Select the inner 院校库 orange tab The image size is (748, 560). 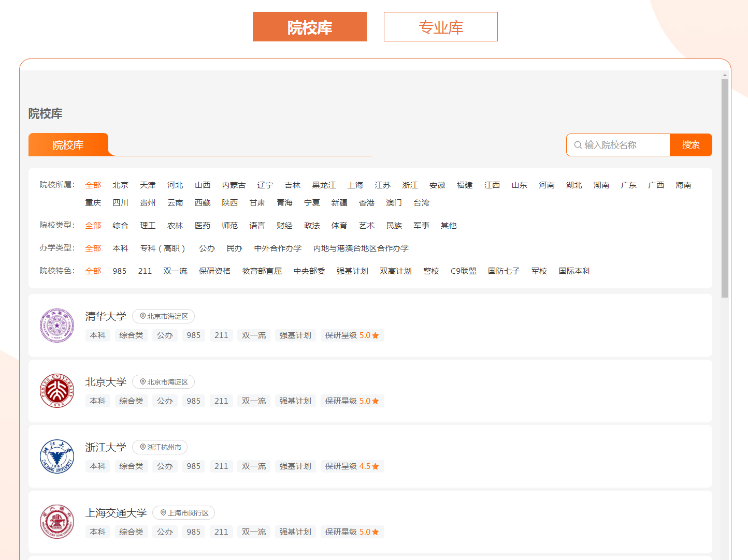pyautogui.click(x=68, y=145)
